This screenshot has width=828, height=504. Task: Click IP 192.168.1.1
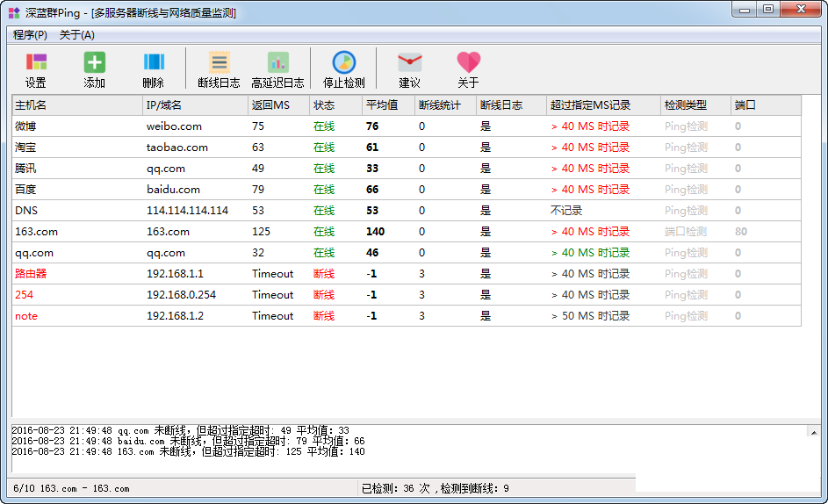click(175, 274)
